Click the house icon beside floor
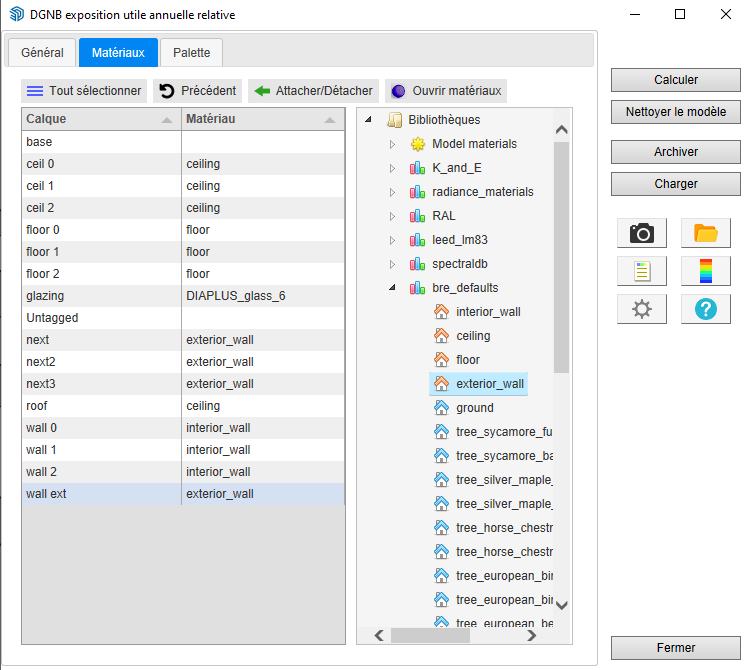This screenshot has height=670, width=749. coord(441,359)
